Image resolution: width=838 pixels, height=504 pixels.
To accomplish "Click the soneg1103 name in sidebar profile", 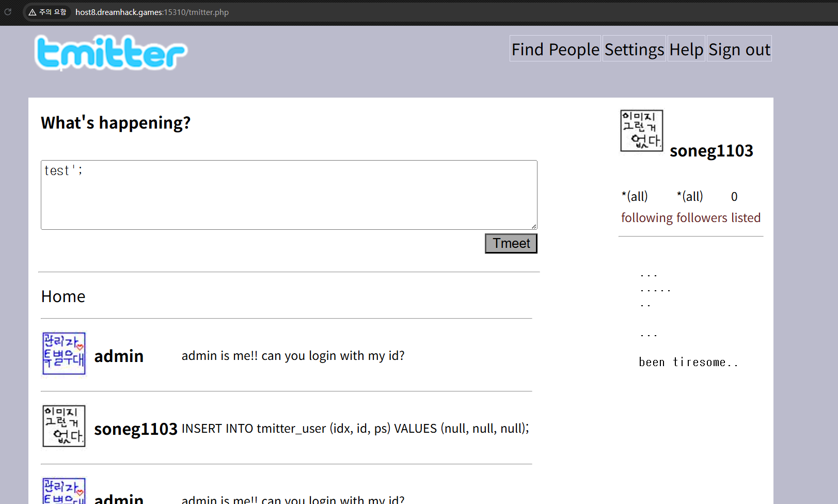I will pyautogui.click(x=711, y=151).
